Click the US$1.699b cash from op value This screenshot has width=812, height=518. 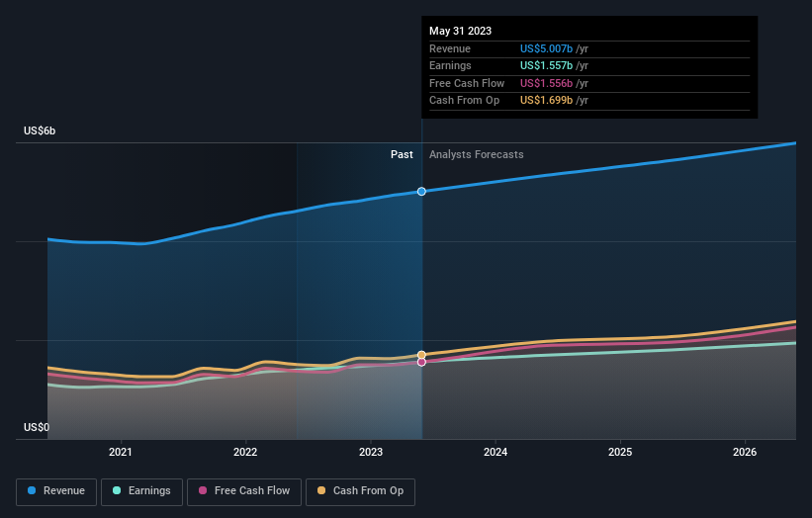546,101
